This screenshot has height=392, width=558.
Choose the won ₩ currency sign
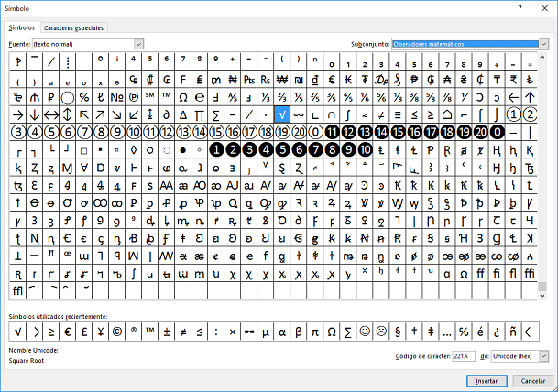tap(282, 80)
